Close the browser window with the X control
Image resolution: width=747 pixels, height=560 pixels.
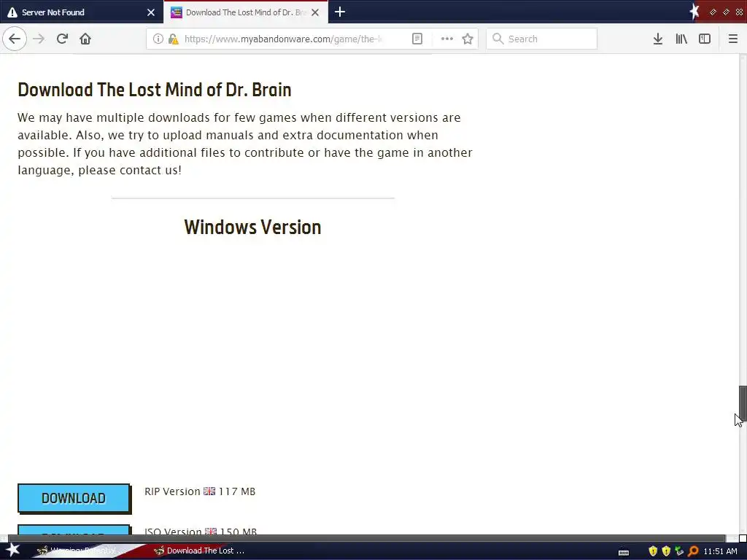click(x=740, y=12)
